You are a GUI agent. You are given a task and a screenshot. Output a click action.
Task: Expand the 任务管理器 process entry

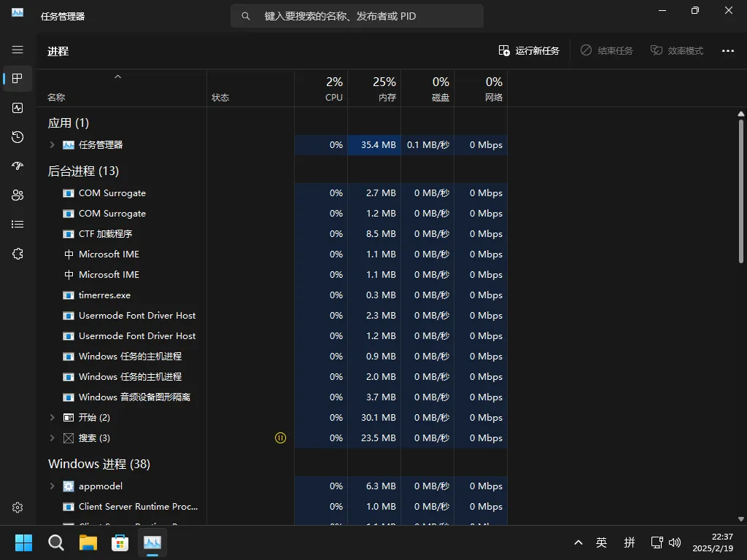[52, 144]
